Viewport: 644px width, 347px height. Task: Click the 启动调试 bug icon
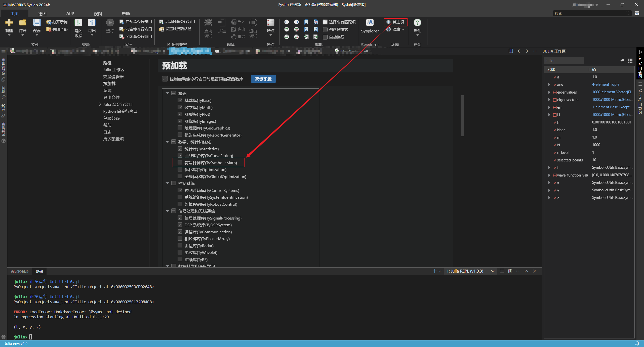[x=208, y=23]
